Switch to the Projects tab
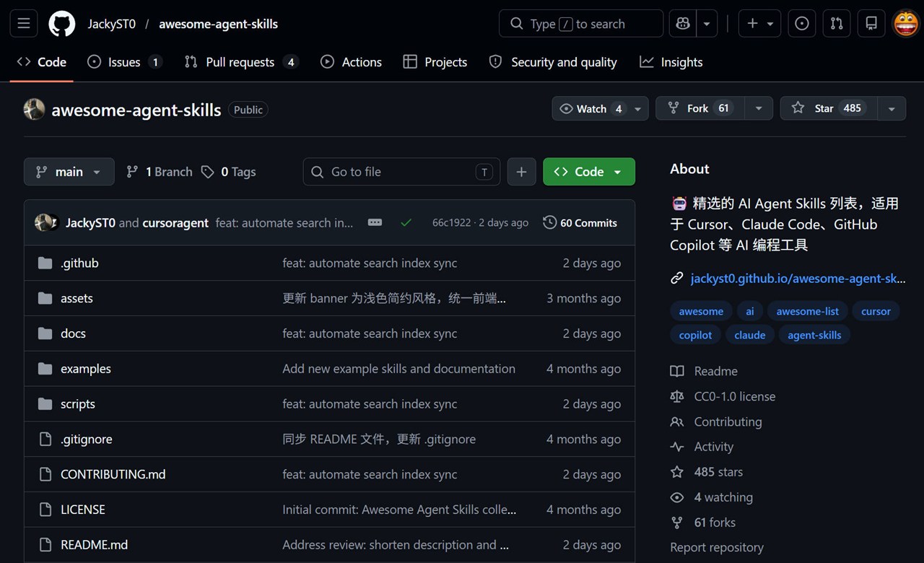 pos(435,62)
